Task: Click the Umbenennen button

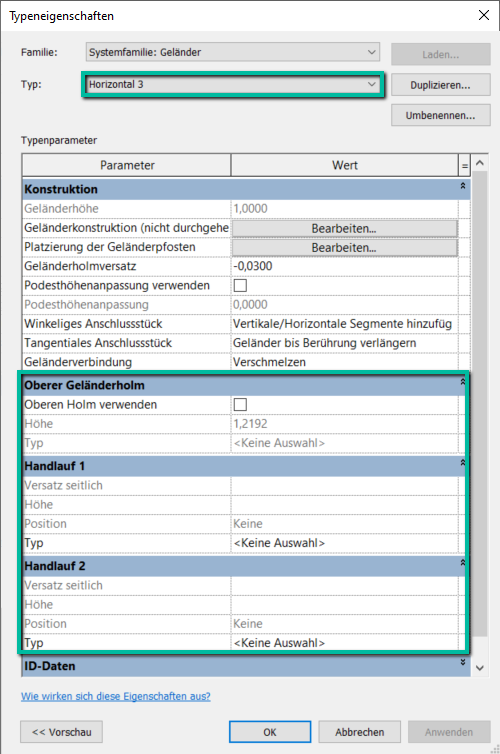Action: point(440,115)
